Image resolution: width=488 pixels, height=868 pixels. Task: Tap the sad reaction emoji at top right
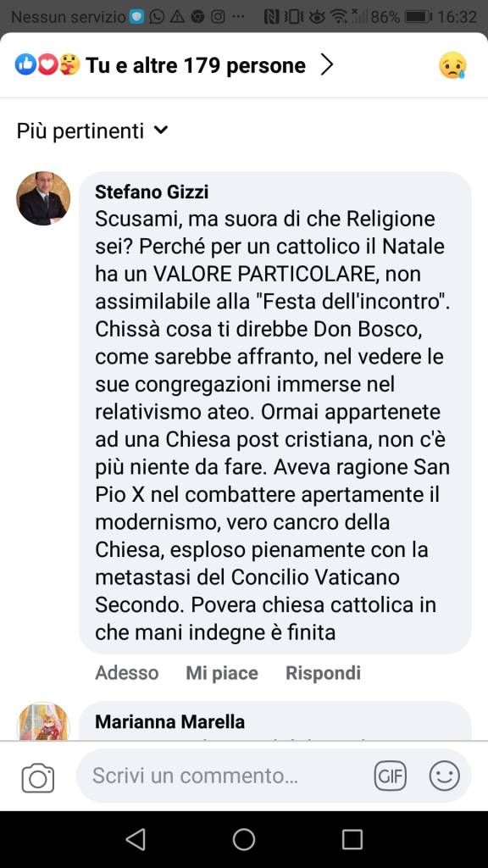coord(452,65)
